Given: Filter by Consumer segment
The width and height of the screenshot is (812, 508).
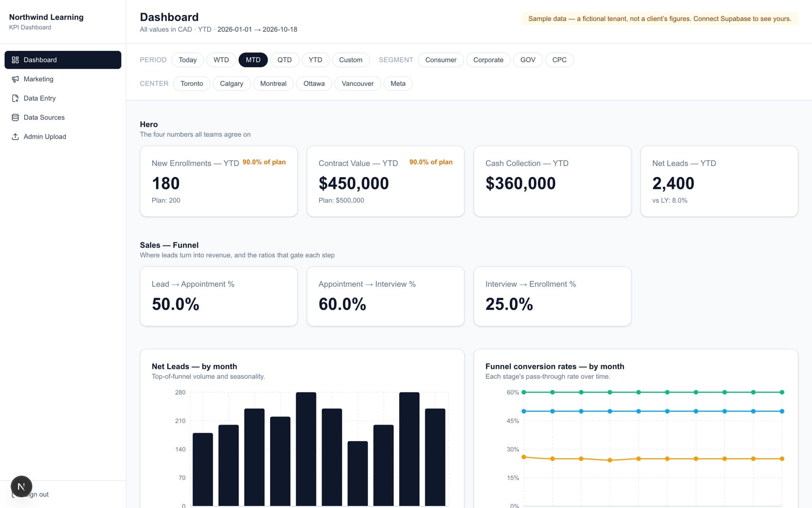Looking at the screenshot, I should point(441,60).
